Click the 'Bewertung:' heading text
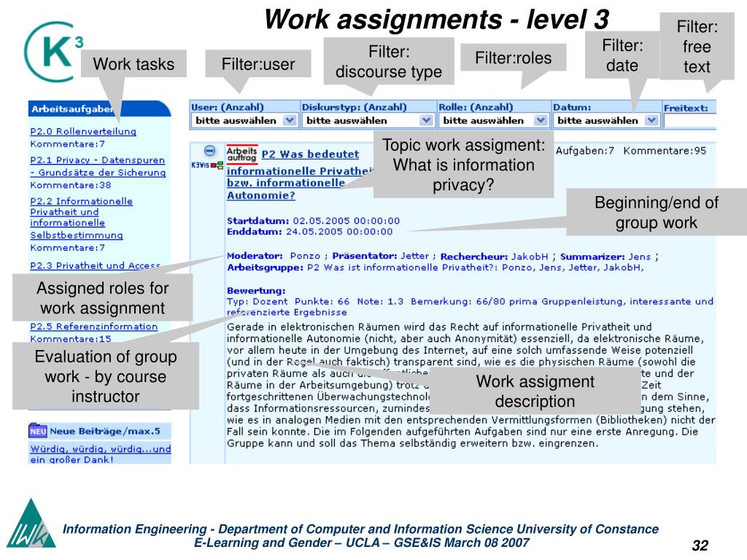 pyautogui.click(x=256, y=290)
